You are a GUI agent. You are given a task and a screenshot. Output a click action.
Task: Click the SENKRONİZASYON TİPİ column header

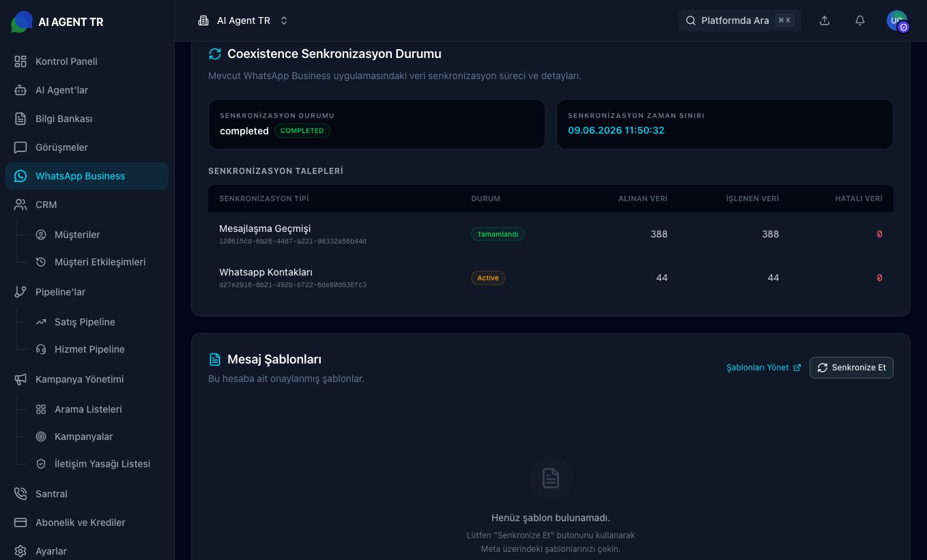(x=264, y=198)
